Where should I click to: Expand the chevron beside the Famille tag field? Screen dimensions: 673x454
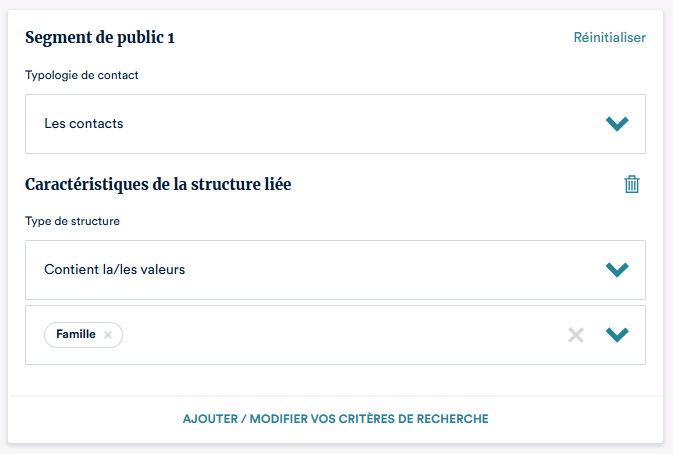point(617,335)
